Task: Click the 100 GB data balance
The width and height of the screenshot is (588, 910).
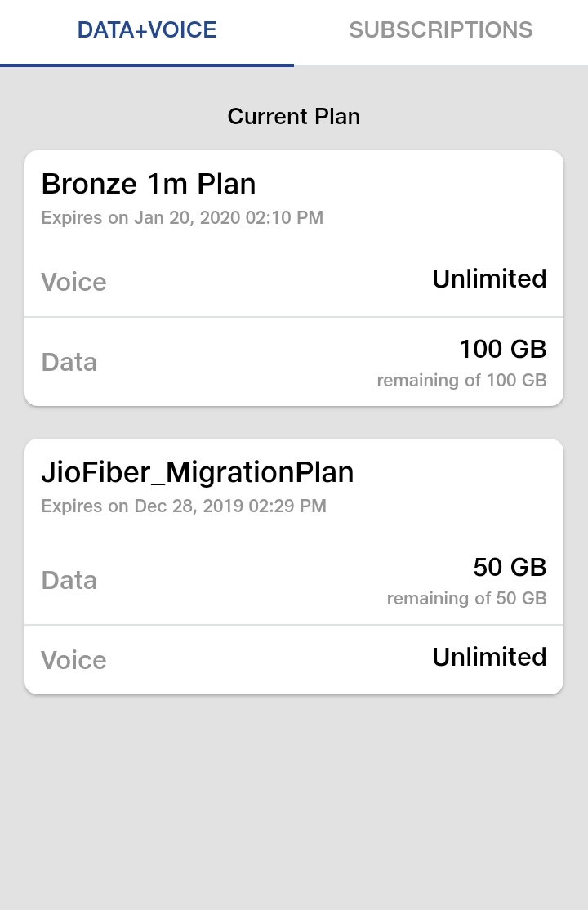Action: (x=502, y=350)
